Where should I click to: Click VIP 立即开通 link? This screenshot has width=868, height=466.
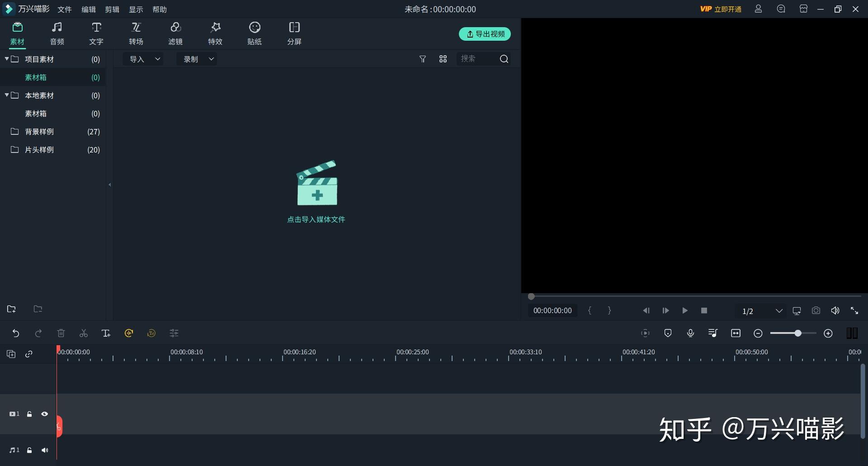(721, 9)
